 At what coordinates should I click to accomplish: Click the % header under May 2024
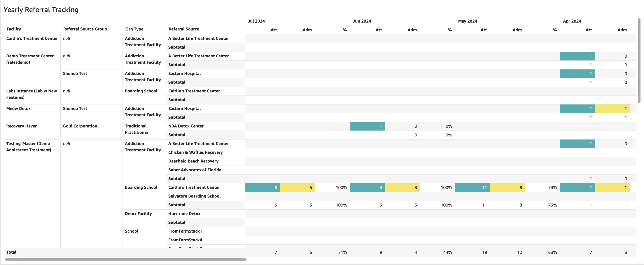pyautogui.click(x=555, y=30)
